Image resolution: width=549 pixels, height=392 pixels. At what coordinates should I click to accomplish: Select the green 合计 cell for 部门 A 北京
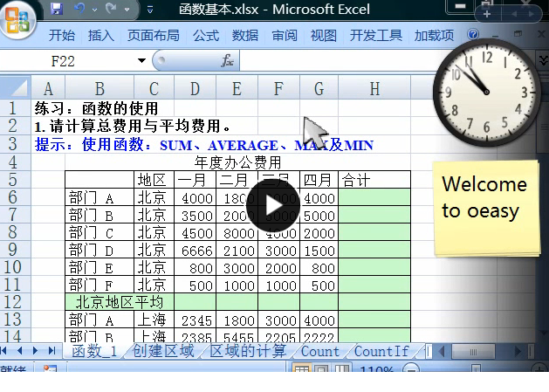(x=374, y=197)
